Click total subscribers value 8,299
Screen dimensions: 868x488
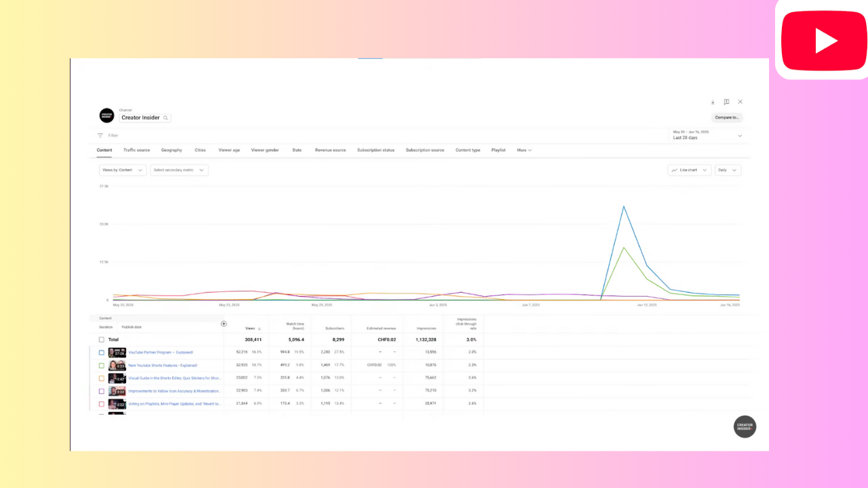click(x=338, y=340)
